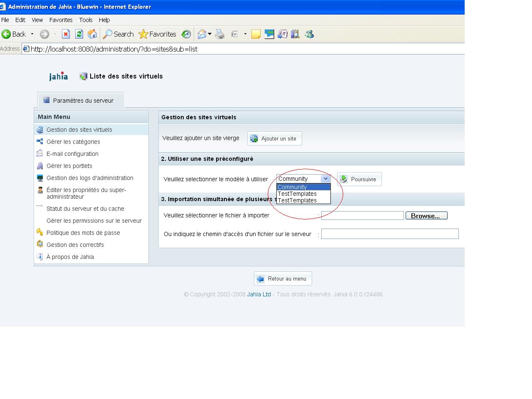The image size is (532, 399).
Task: Click the blue window toolbar icon
Action: pos(269,34)
